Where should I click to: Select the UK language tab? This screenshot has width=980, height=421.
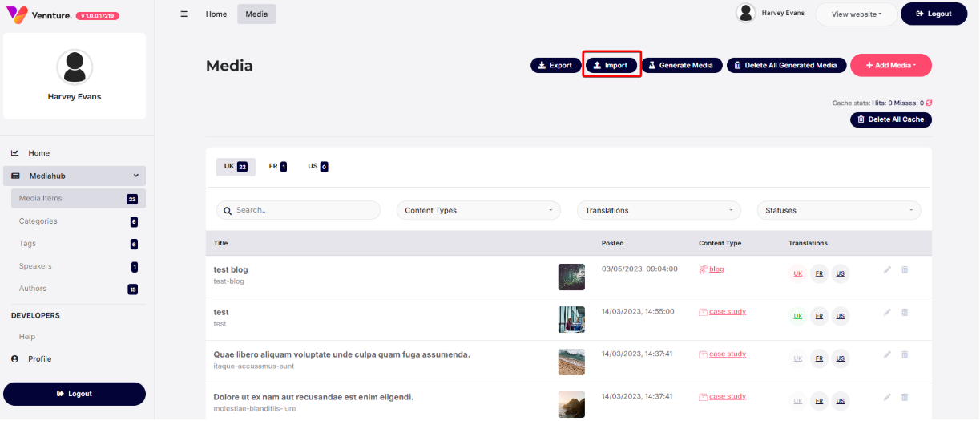point(236,167)
